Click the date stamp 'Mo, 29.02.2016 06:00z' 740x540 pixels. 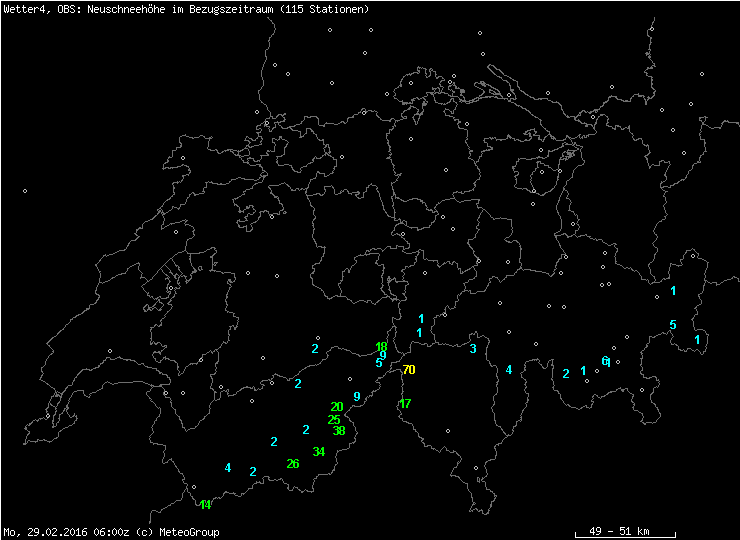(x=66, y=532)
